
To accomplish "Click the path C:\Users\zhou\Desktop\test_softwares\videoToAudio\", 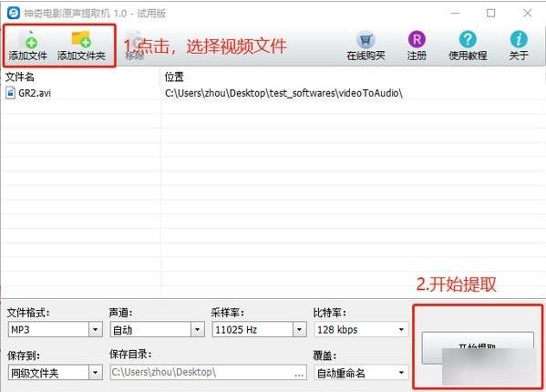I will [x=283, y=93].
